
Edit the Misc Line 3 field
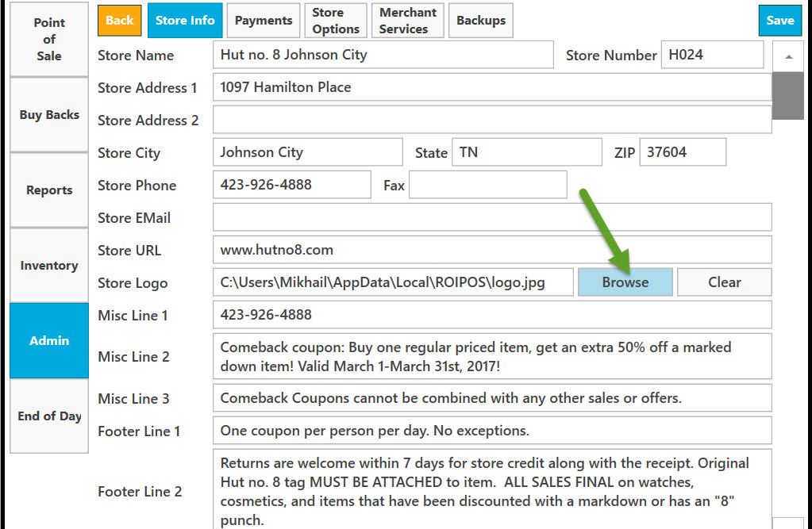click(x=492, y=398)
